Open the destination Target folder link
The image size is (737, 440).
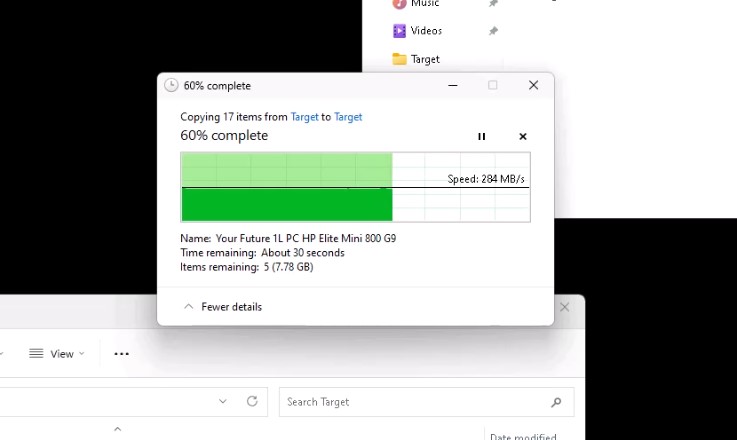348,117
